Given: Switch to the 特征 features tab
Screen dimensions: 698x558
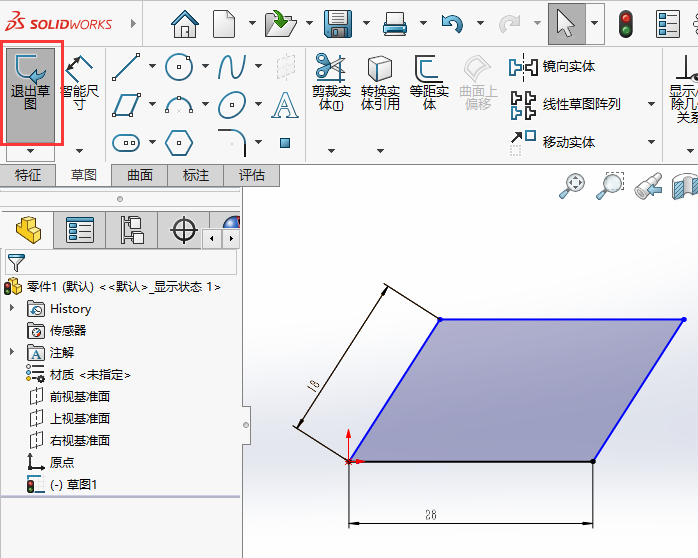Looking at the screenshot, I should (28, 176).
